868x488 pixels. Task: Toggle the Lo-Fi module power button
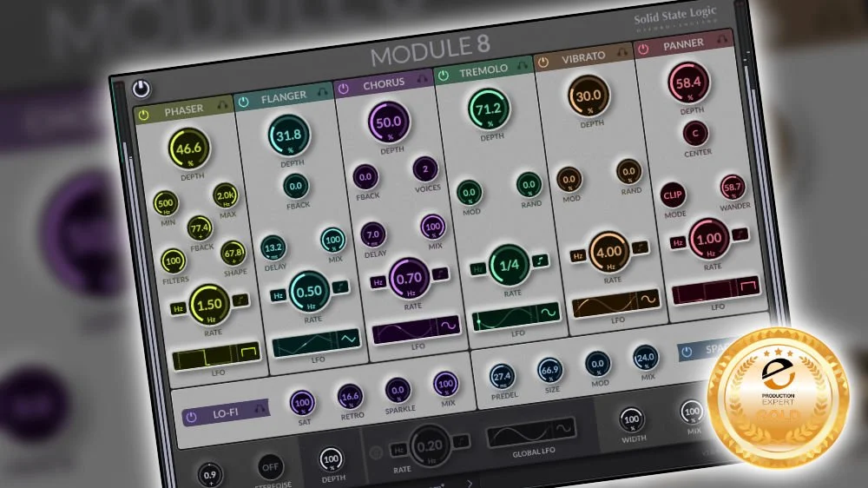(x=192, y=417)
